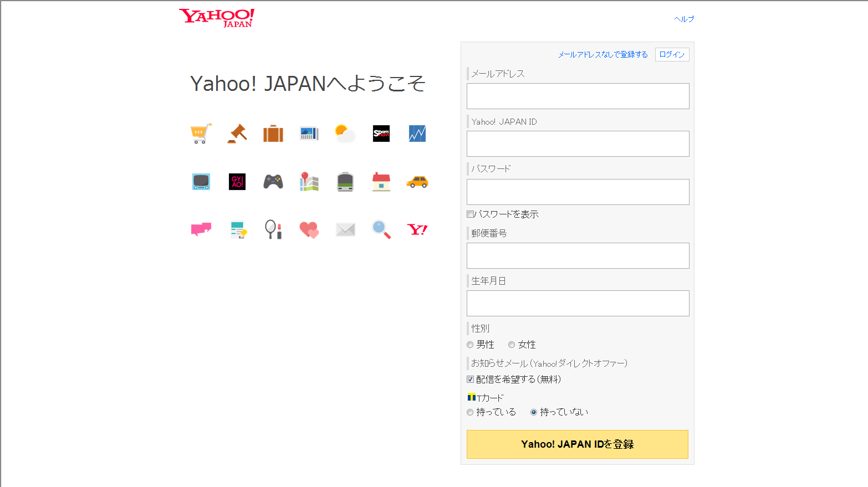Click the GYAO! video icon

point(237,182)
